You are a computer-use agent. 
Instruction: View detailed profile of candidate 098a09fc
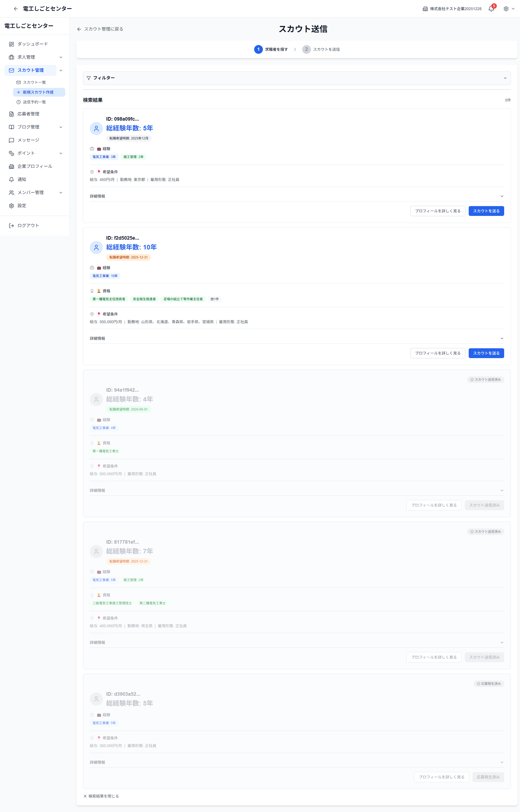[x=437, y=211]
